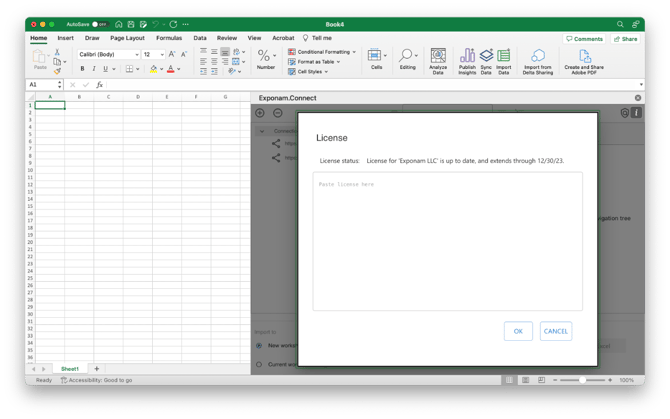The image size is (670, 419).
Task: Click the yellow Fill Color bucket
Action: (153, 69)
